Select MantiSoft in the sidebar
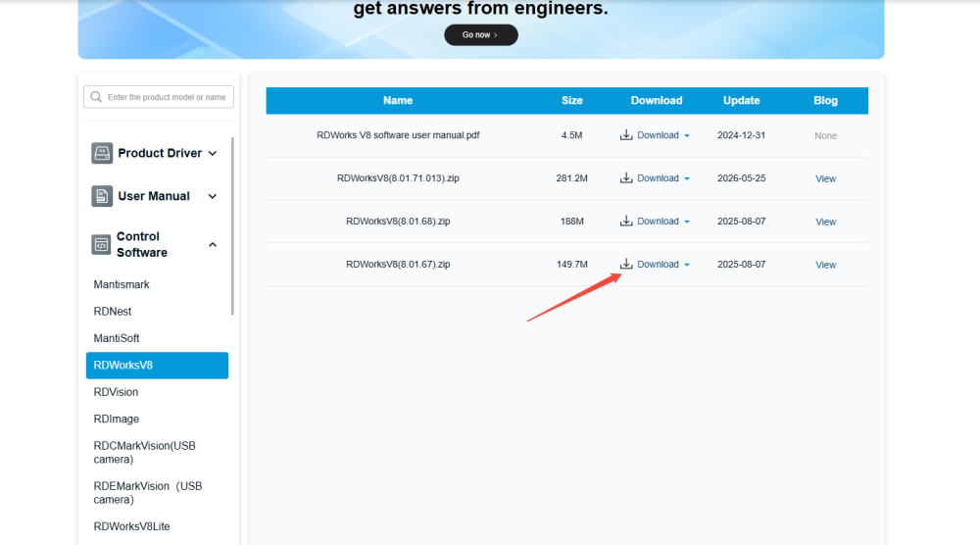 pos(117,338)
